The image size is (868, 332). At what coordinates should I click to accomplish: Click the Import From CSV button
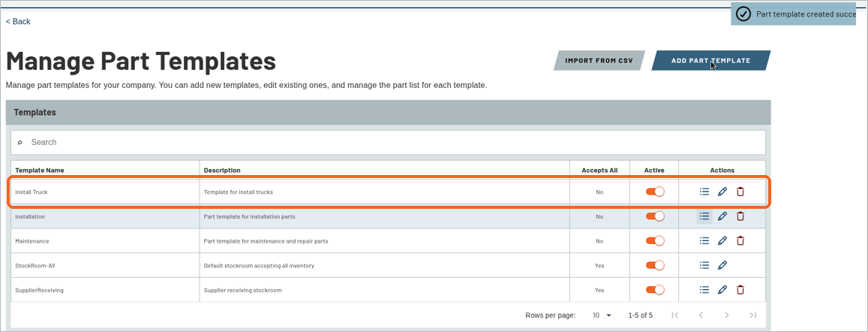(599, 60)
